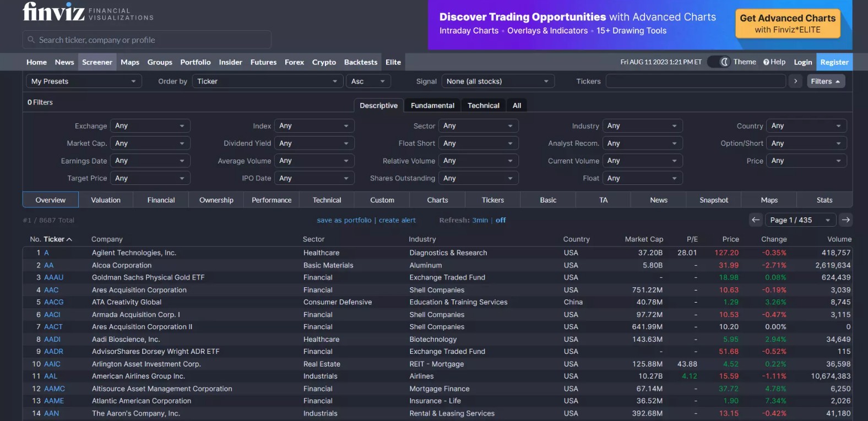Viewport: 868px width, 421px height.
Task: Click Agilent Technologies, Inc. company cell
Action: pos(134,253)
